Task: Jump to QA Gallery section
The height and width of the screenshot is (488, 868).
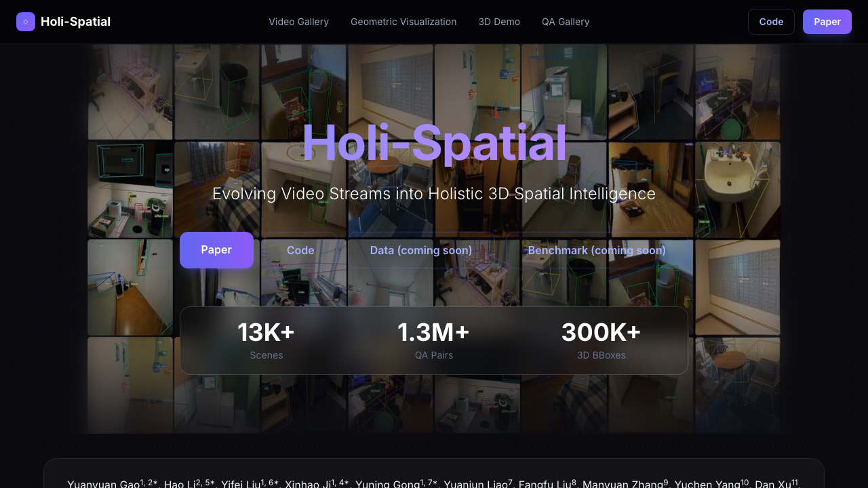Action: click(x=566, y=22)
